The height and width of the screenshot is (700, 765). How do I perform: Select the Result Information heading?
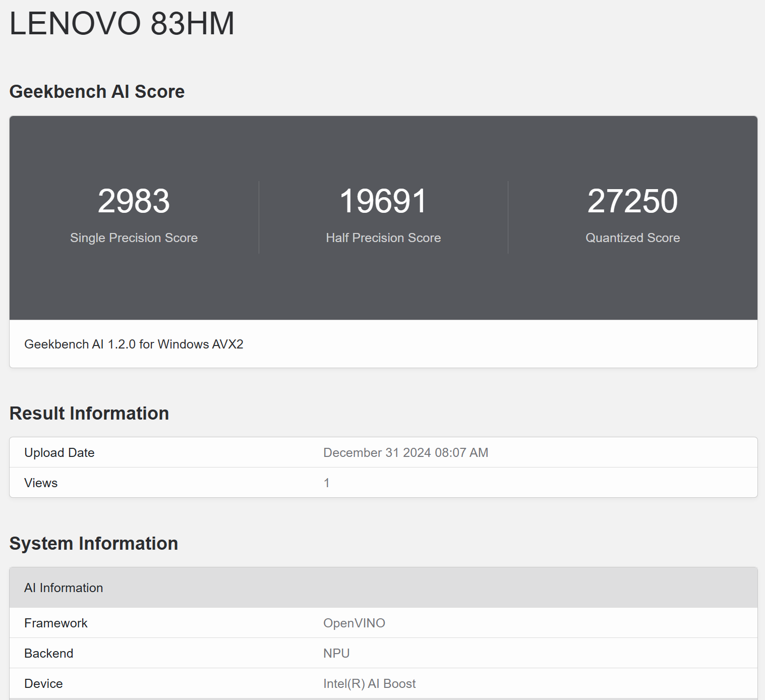tap(89, 413)
